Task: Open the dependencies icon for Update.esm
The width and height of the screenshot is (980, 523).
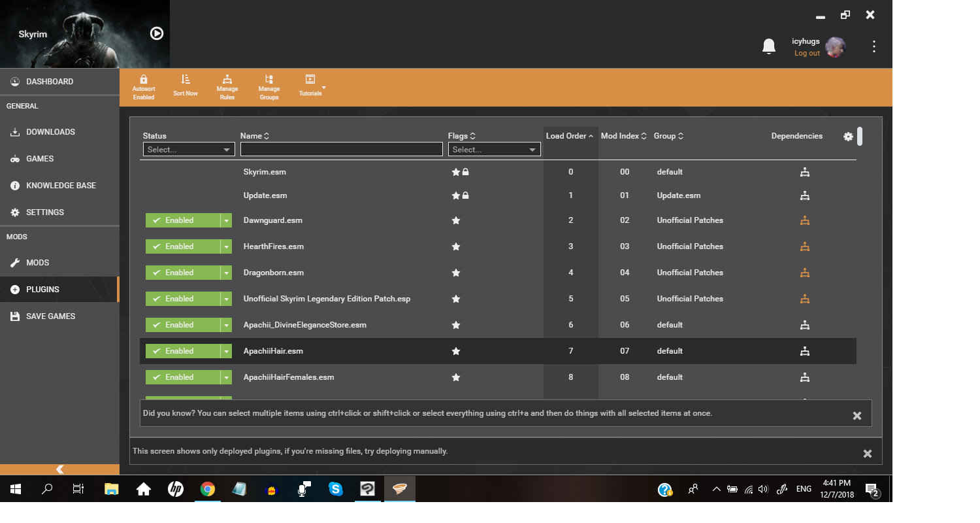Action: tap(805, 195)
